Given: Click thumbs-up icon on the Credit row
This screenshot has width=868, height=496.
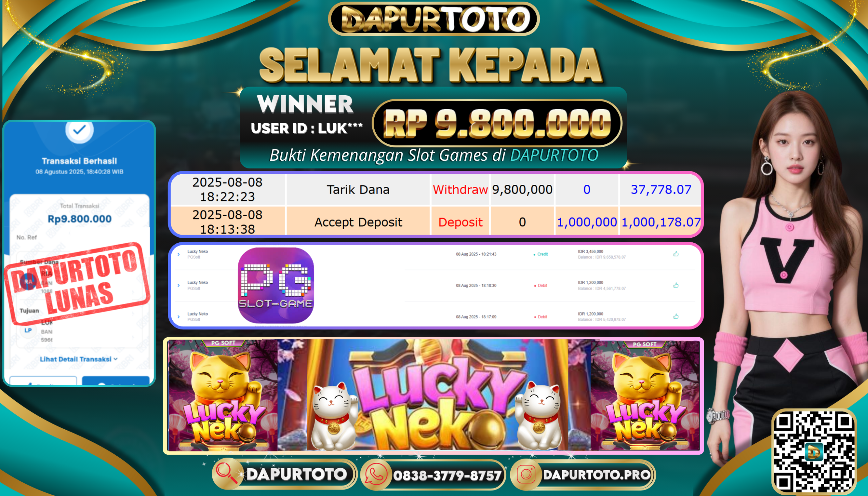Looking at the screenshot, I should [x=676, y=254].
